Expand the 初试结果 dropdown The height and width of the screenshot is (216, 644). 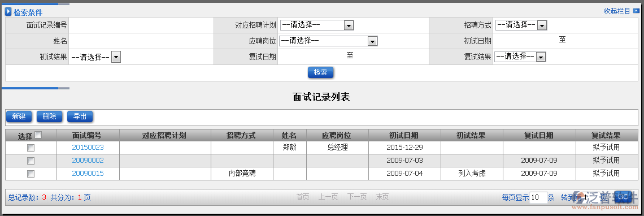pyautogui.click(x=95, y=57)
